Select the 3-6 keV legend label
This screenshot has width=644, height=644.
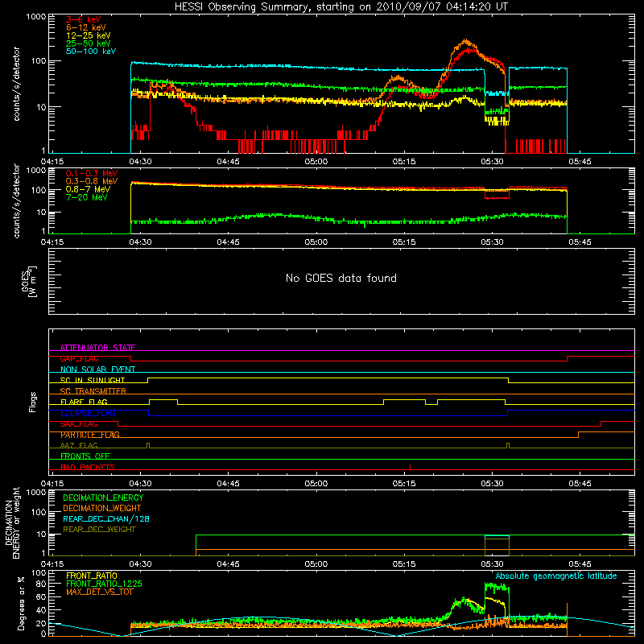(x=83, y=19)
